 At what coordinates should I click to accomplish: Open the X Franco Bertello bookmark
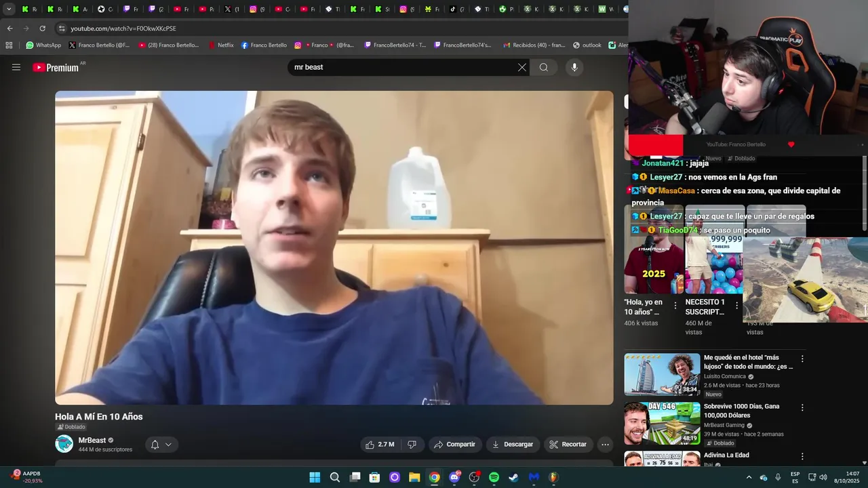99,45
